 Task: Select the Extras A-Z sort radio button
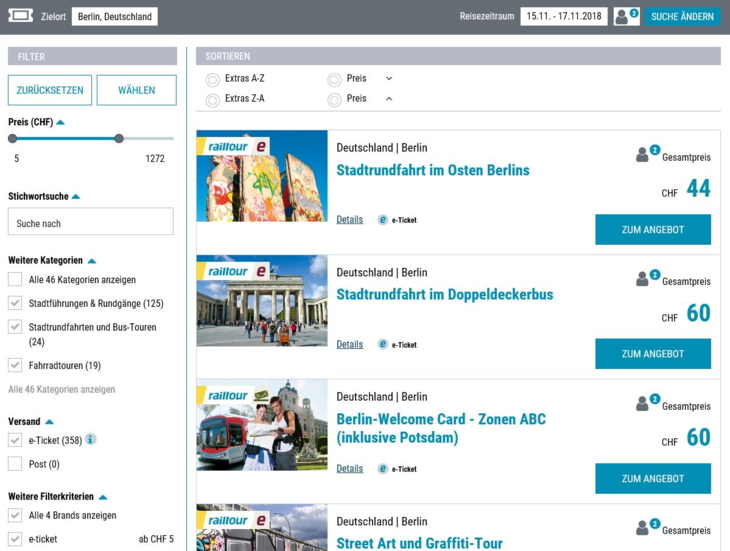point(213,79)
